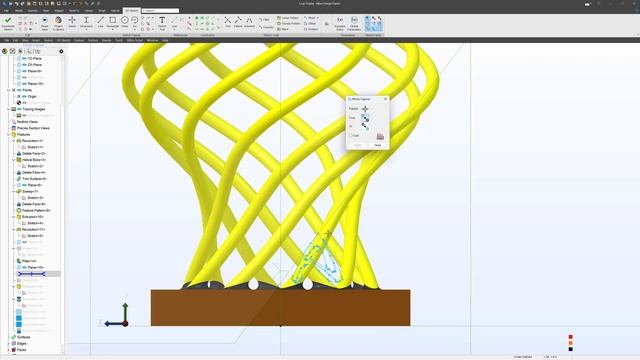Open the Tools menu in the menu bar
The image size is (640, 360).
pyautogui.click(x=119, y=40)
